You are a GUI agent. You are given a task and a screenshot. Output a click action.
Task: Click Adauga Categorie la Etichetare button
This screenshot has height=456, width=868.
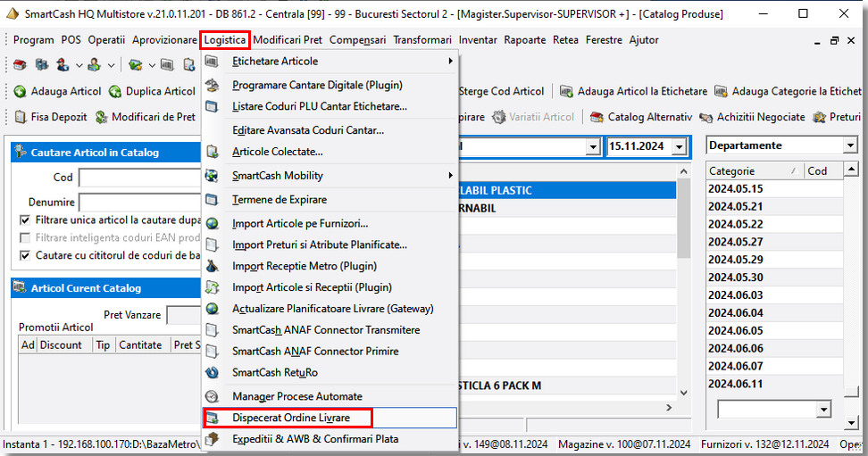789,91
